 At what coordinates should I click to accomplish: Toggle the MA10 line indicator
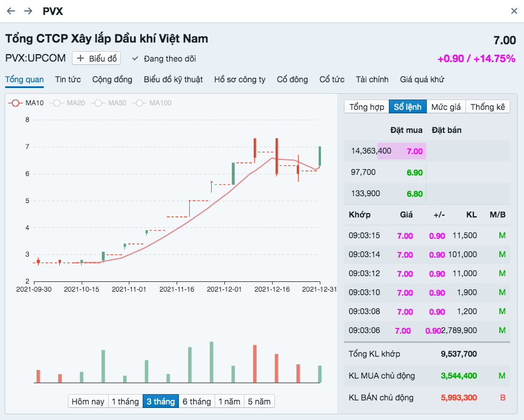(x=16, y=103)
